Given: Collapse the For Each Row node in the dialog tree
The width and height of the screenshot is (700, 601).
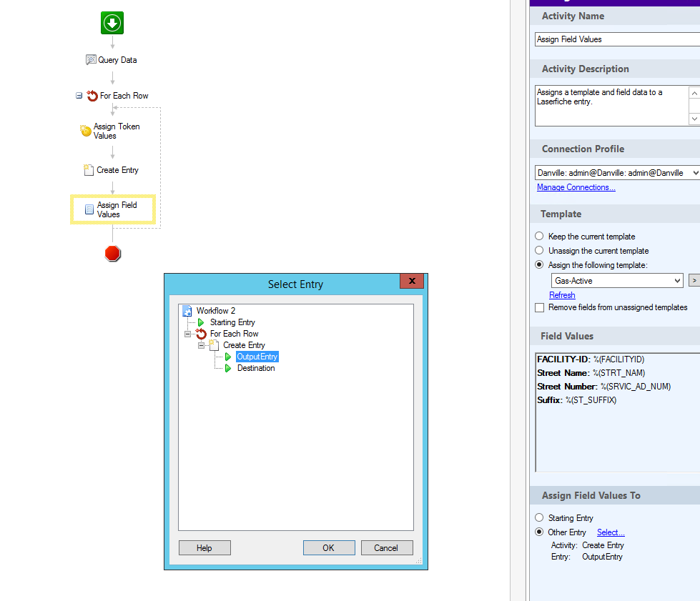Looking at the screenshot, I should [x=188, y=334].
